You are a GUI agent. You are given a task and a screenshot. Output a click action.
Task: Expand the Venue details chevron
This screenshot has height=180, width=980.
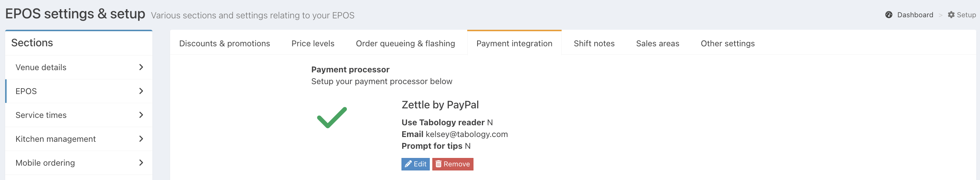point(141,67)
